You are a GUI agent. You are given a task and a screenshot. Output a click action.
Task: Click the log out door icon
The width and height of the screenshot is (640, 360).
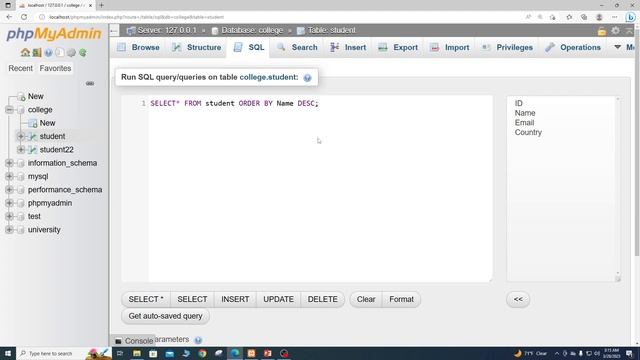(37, 53)
